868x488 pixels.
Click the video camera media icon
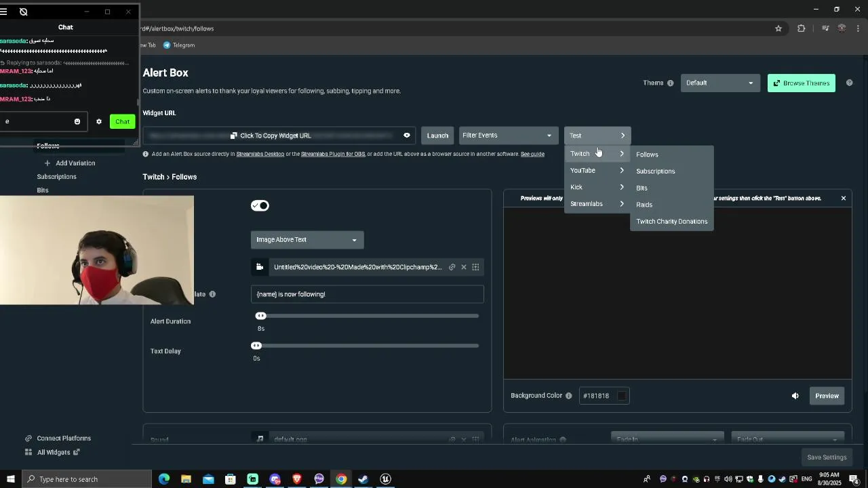[260, 267]
